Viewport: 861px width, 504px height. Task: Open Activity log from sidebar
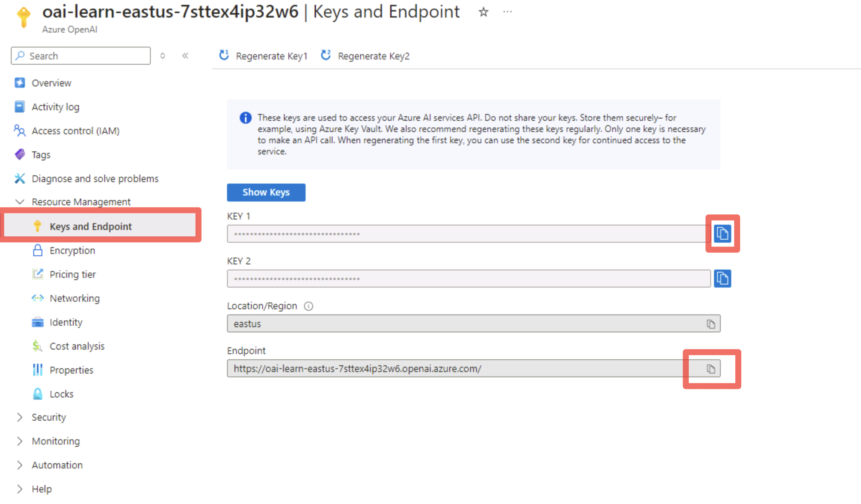55,107
